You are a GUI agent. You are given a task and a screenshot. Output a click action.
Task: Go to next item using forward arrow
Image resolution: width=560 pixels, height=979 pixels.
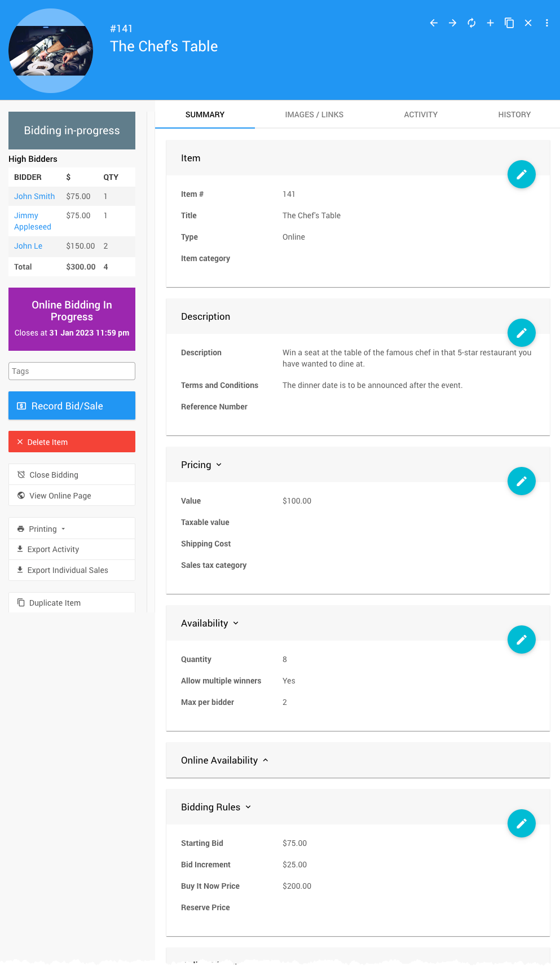(x=452, y=23)
